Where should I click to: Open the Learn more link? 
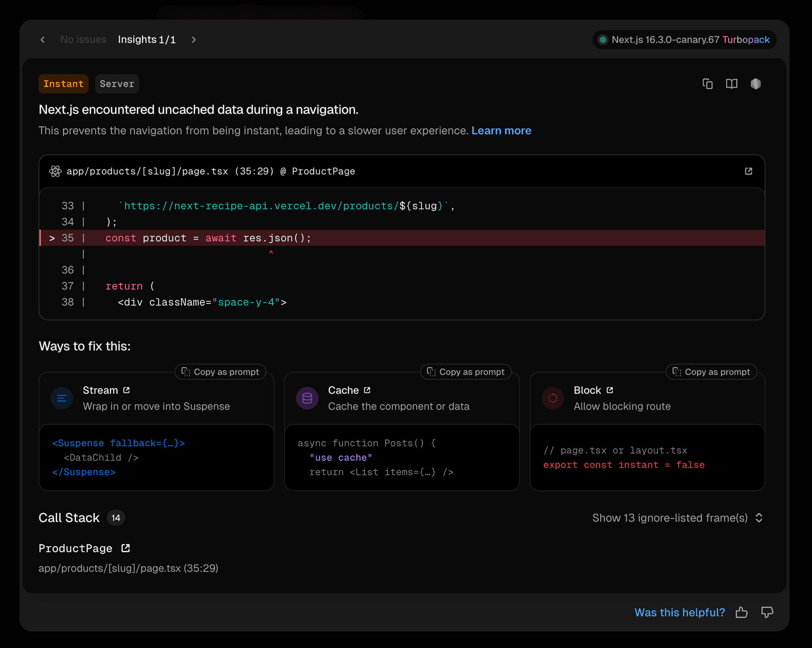(501, 131)
